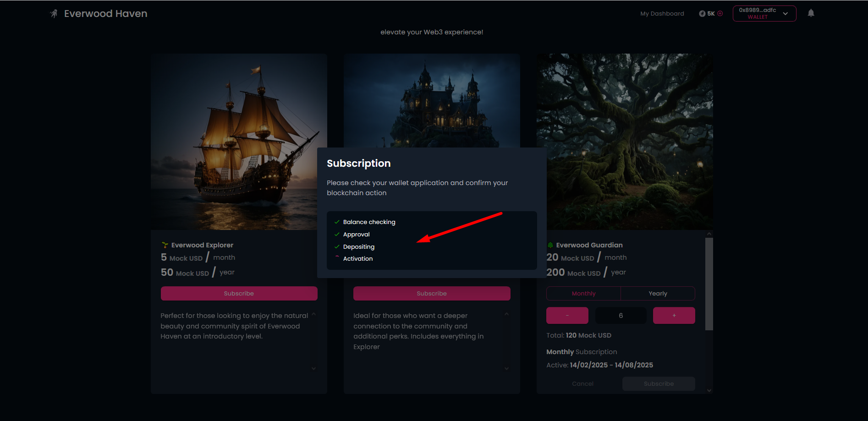The width and height of the screenshot is (868, 421).
Task: Click the Everwood Guardian tree icon
Action: [x=550, y=245]
